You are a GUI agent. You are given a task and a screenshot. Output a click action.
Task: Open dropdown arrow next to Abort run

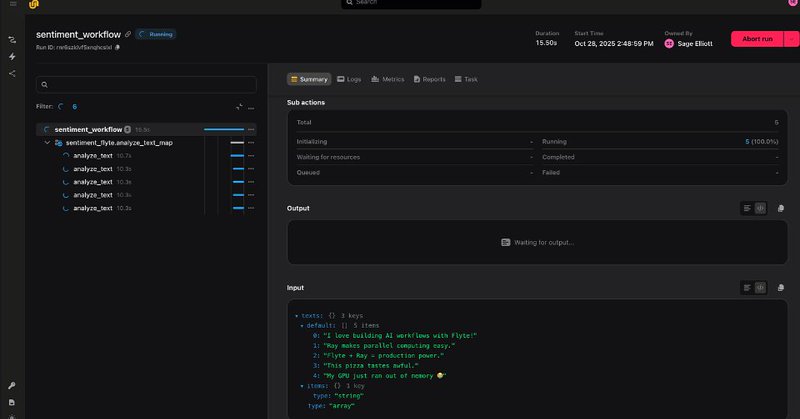point(791,39)
